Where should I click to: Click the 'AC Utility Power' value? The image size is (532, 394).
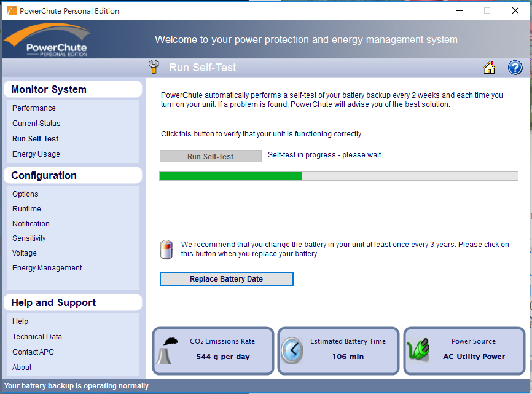[474, 357]
